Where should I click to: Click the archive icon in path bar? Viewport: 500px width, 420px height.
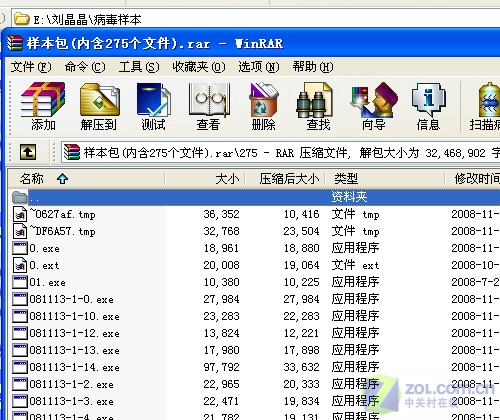pyautogui.click(x=72, y=152)
